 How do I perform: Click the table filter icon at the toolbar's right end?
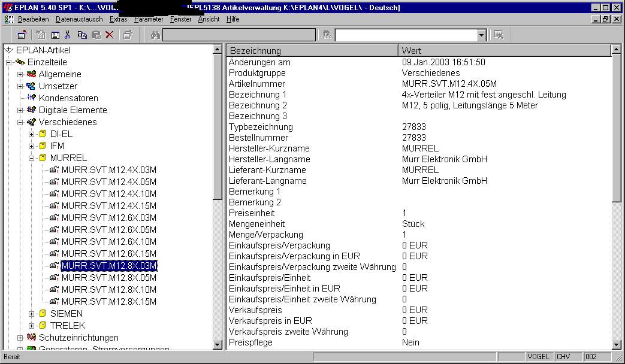click(x=499, y=35)
